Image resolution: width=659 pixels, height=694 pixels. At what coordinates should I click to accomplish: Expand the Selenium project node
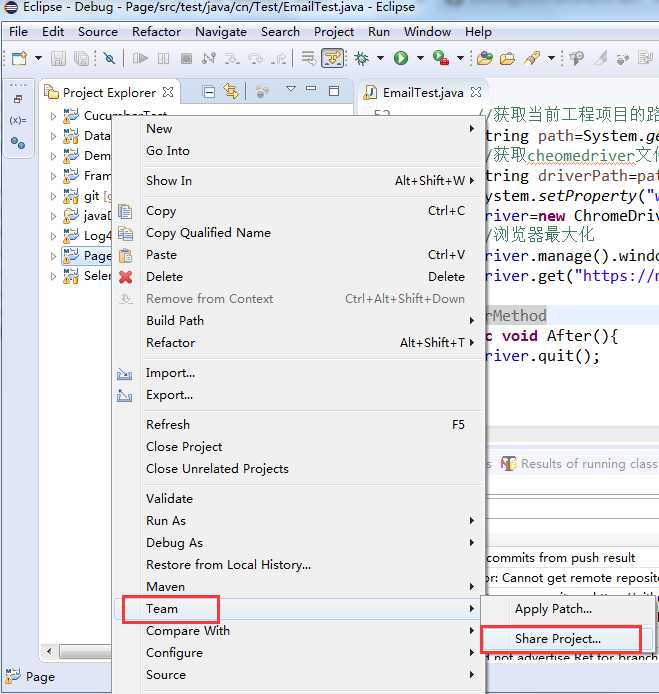[x=53, y=276]
